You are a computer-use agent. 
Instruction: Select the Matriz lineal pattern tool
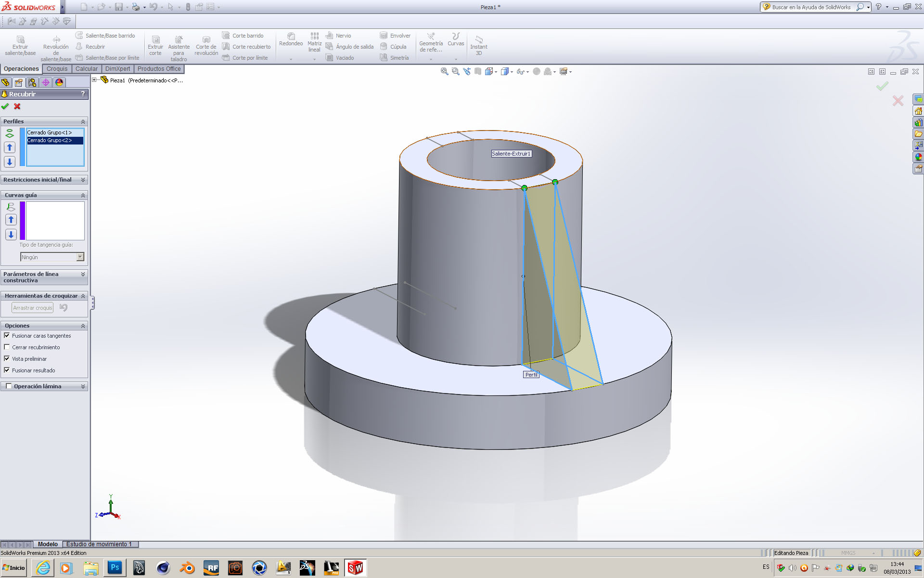(x=314, y=37)
